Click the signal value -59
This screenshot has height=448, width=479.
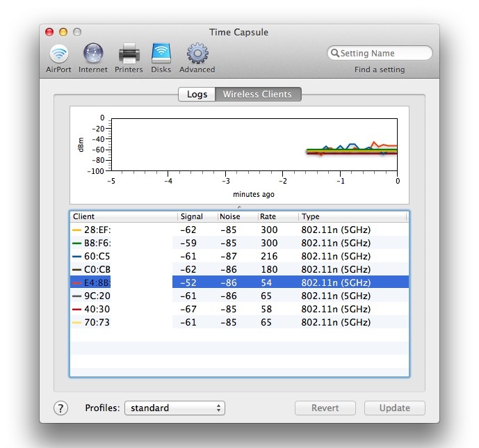188,243
